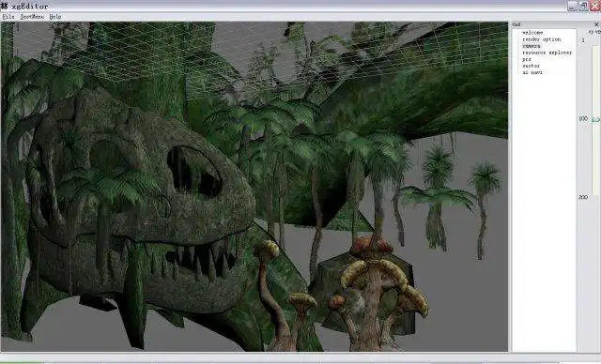This screenshot has height=364, width=601.
Task: Click the green slider arrow handle near 100
Action: [x=596, y=120]
